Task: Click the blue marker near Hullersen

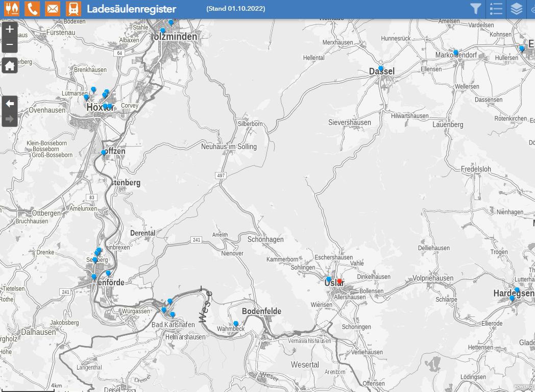Action: (x=522, y=48)
